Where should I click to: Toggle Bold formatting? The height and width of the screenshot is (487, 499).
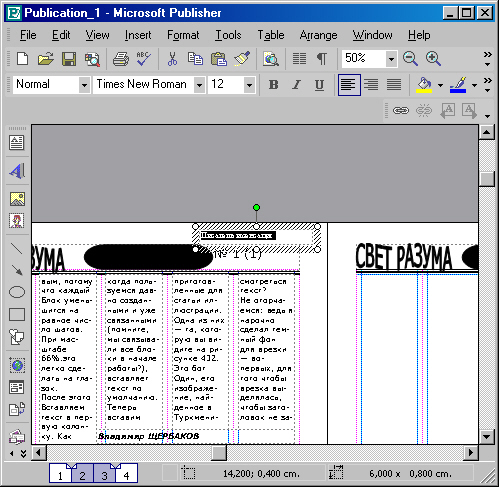(273, 85)
